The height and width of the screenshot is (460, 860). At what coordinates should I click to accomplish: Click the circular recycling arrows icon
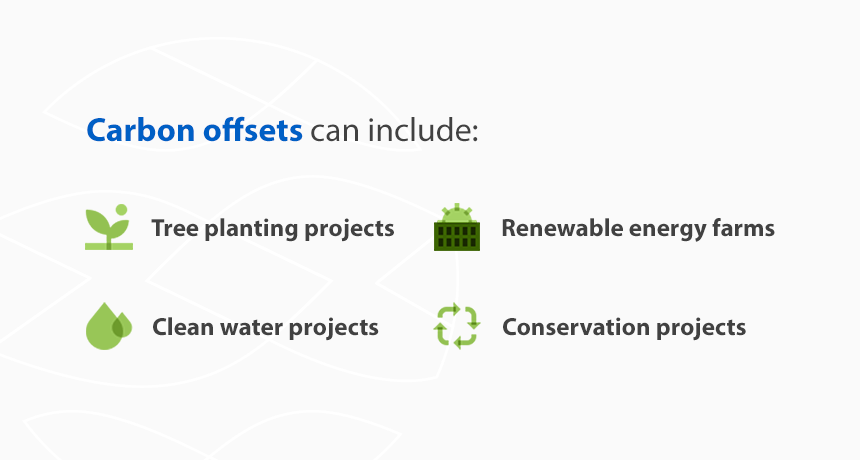pos(457,327)
